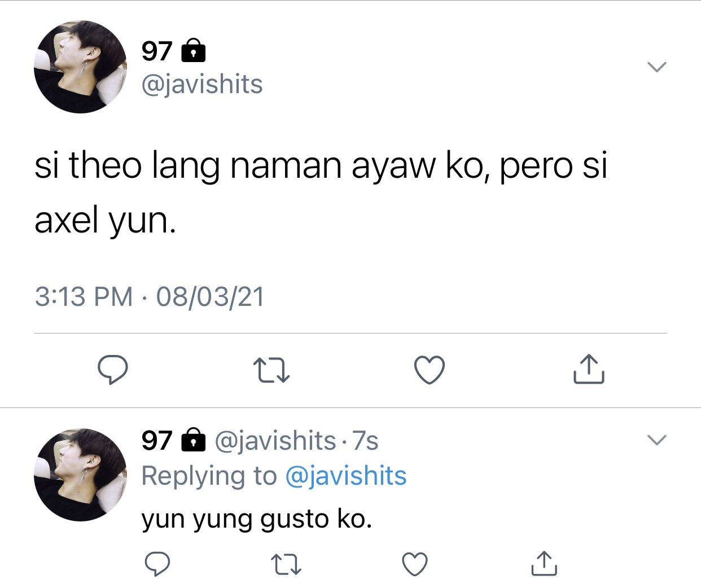This screenshot has height=588, width=701.
Task: Reply to the 'yun yung gusto ko.' tweet
Action: [157, 564]
